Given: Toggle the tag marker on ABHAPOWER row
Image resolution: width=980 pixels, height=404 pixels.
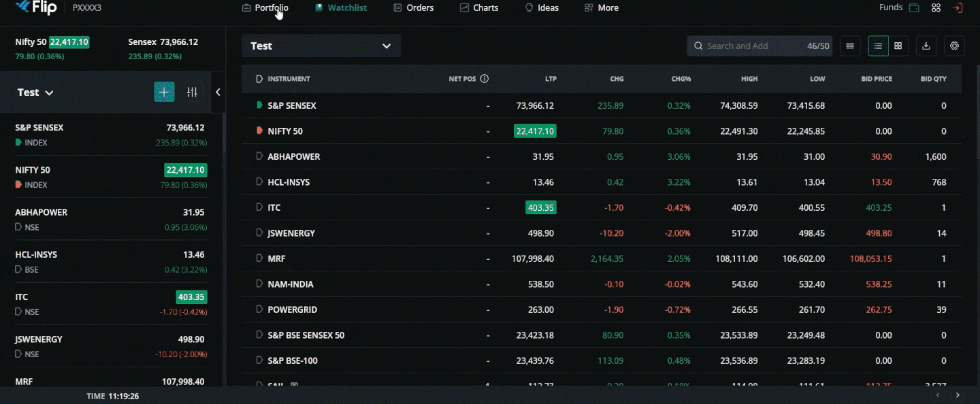Looking at the screenshot, I should (x=259, y=156).
